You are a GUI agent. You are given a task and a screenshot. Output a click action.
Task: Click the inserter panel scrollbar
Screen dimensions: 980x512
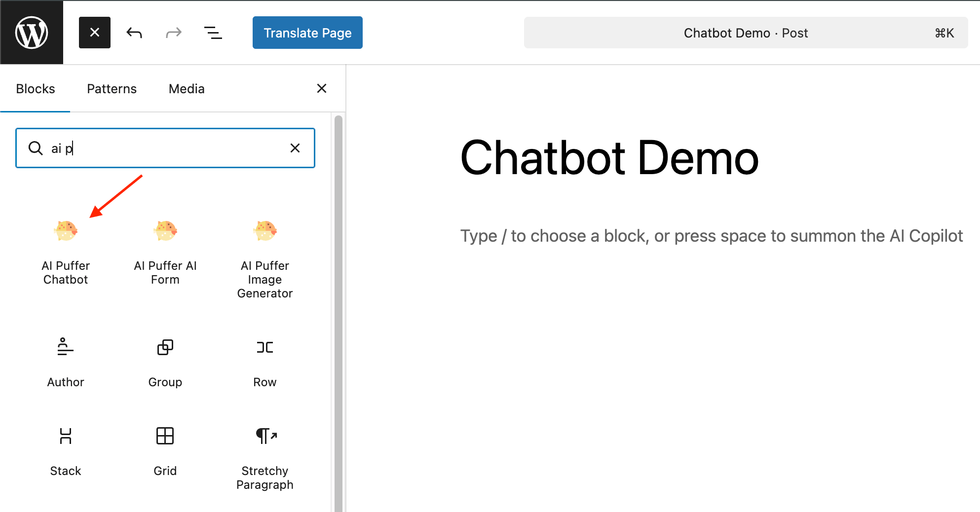tap(339, 313)
